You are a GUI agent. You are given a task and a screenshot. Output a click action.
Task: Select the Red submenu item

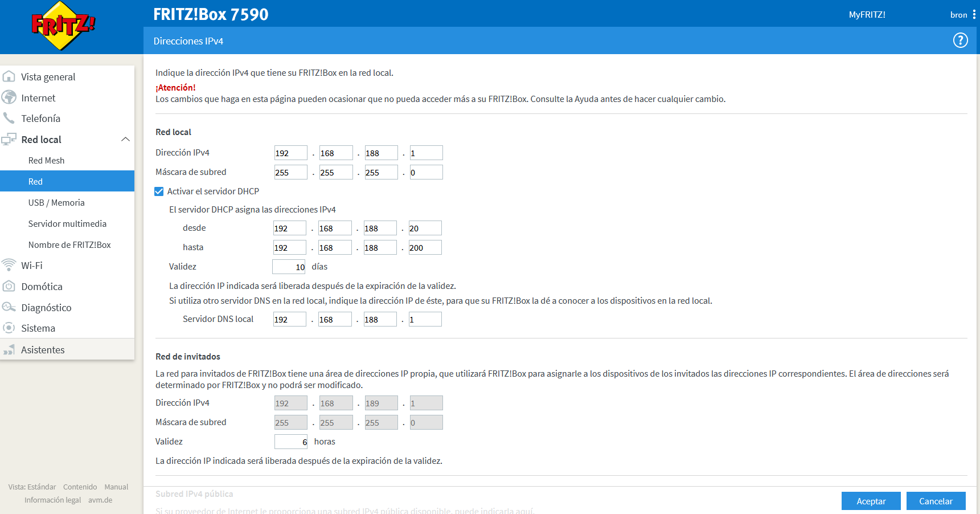pos(67,181)
